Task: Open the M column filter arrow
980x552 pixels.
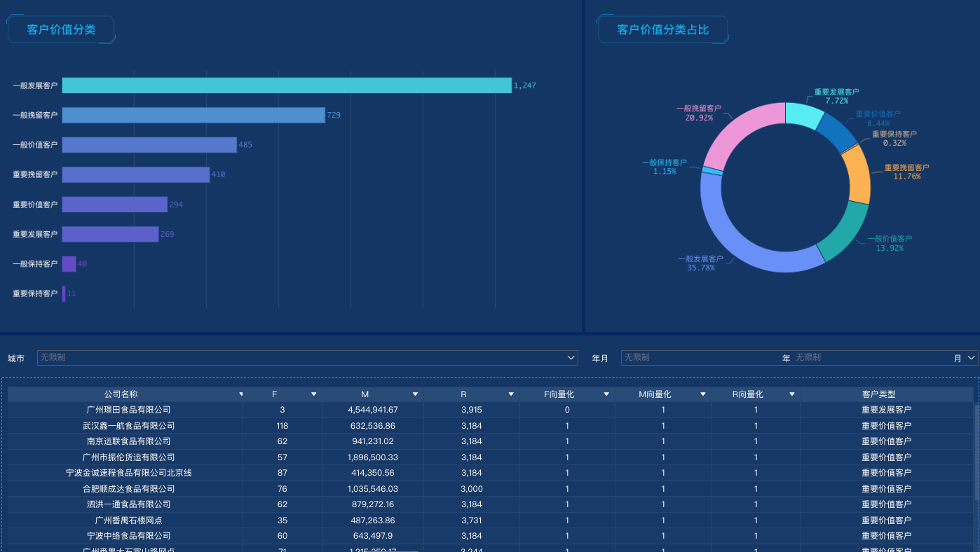Action: pyautogui.click(x=416, y=394)
